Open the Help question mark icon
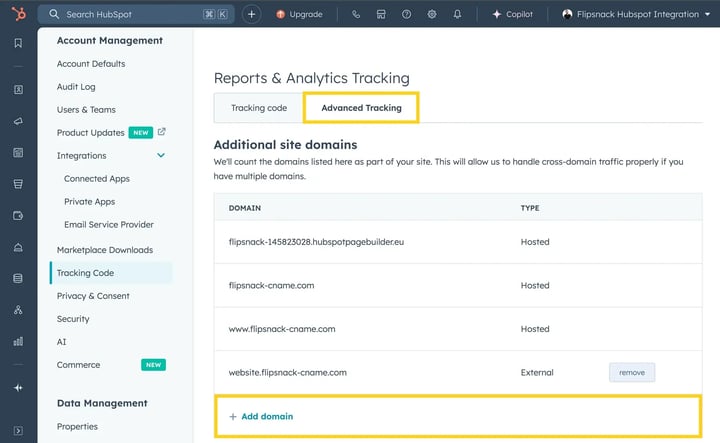This screenshot has width=720, height=443. pos(406,14)
